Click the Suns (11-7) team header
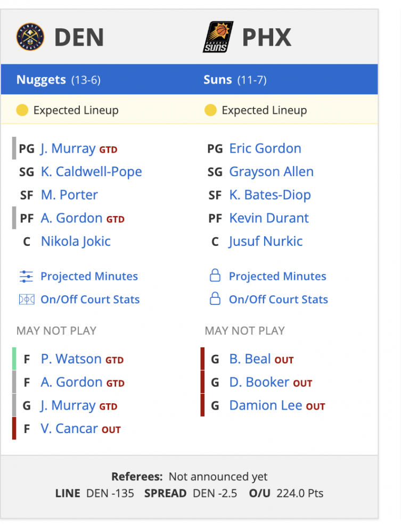This screenshot has height=532, width=401. 235,80
